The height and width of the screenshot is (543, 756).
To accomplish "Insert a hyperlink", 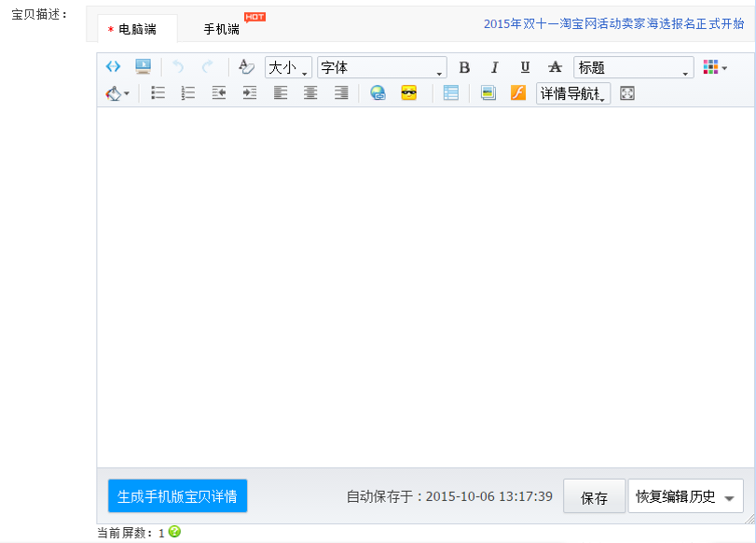I will pyautogui.click(x=378, y=92).
